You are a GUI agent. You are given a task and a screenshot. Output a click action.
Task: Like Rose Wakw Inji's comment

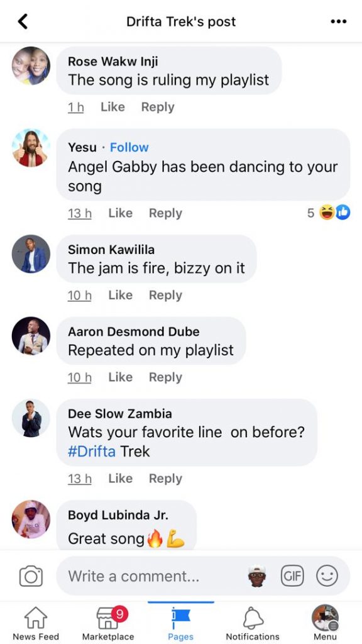pos(112,107)
